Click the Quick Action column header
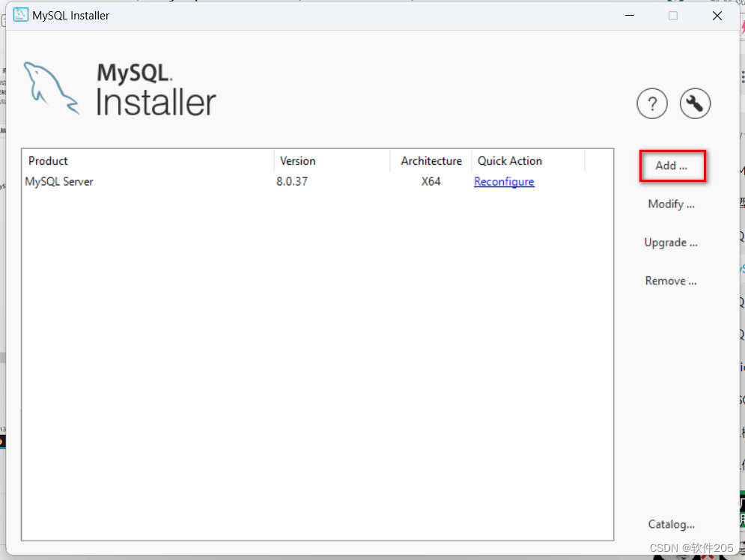The height and width of the screenshot is (560, 745). click(x=529, y=161)
